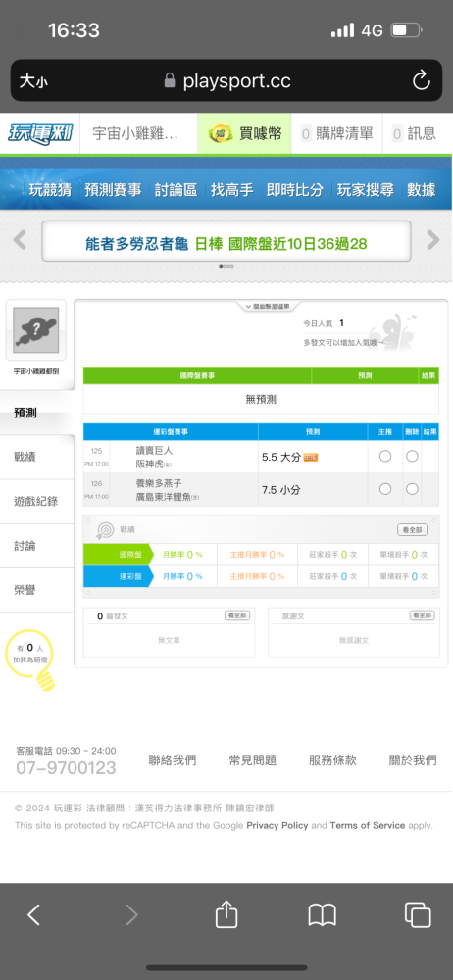Screen dimensions: 453x980
Task: Click 看全部 button in 戰績 section
Action: pos(413,530)
